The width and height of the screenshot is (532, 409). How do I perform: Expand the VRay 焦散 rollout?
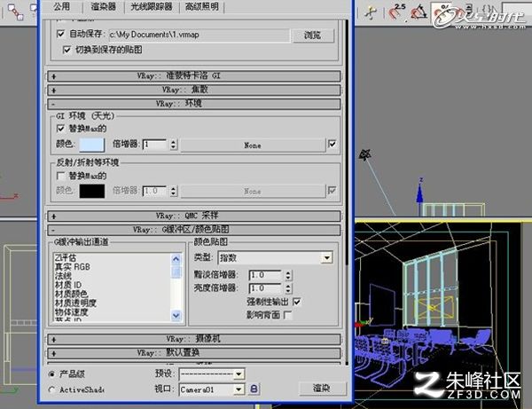[193, 90]
